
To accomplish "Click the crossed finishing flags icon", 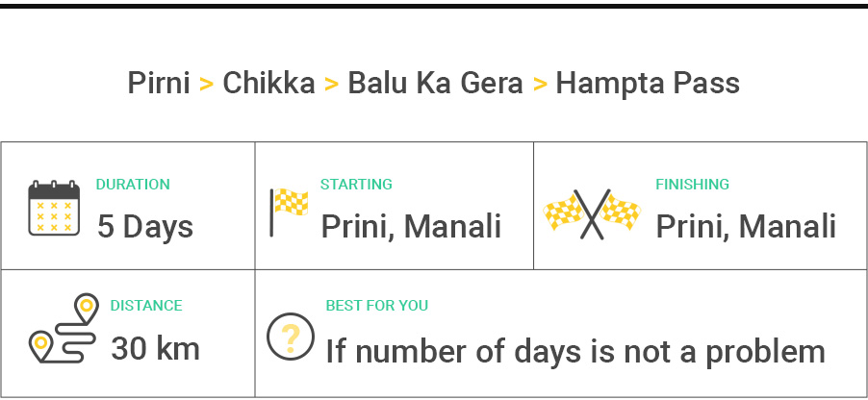I will point(593,211).
